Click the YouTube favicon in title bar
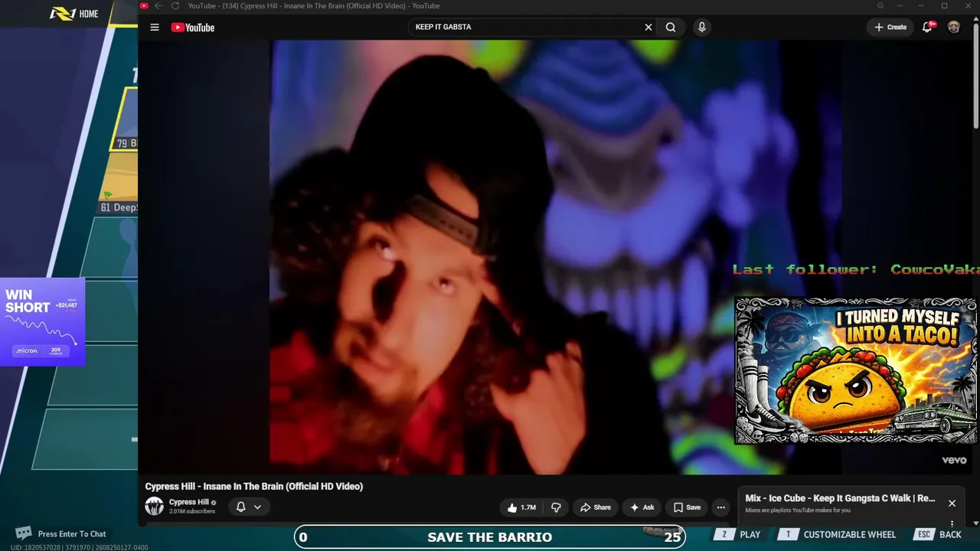 coord(144,5)
